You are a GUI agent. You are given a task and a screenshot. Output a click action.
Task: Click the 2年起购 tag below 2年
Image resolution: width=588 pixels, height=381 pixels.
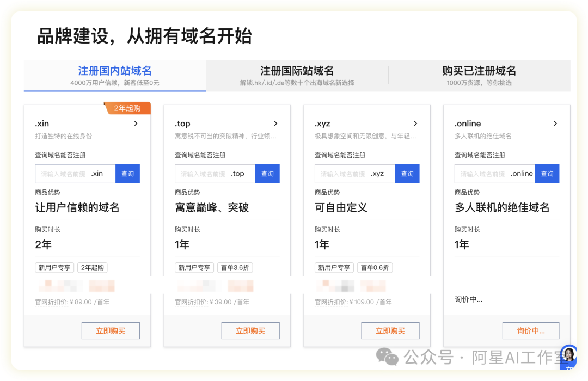pos(92,267)
